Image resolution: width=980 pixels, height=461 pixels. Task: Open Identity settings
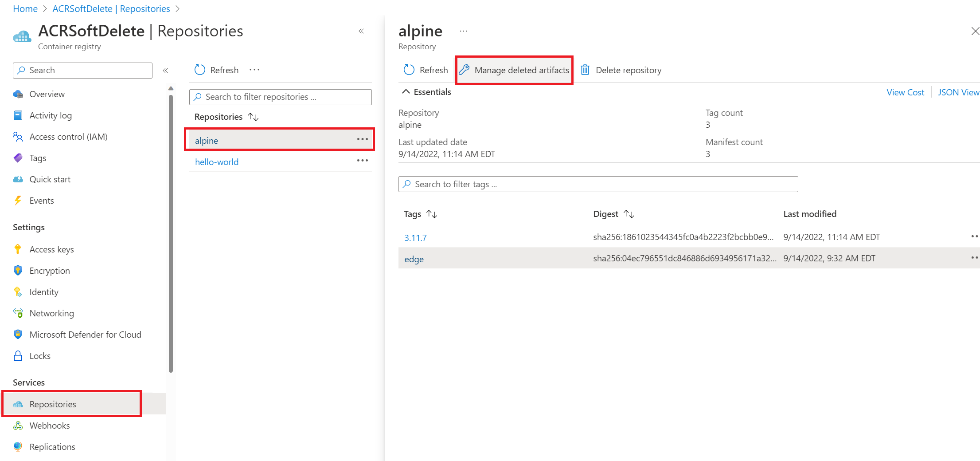pos(44,292)
